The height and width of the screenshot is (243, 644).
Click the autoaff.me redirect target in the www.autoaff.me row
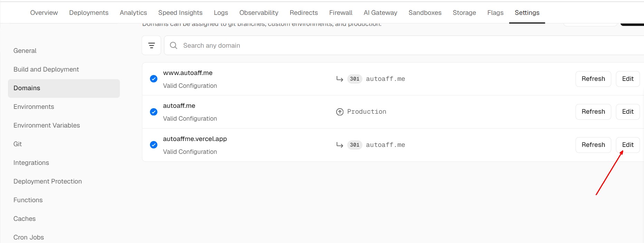386,79
